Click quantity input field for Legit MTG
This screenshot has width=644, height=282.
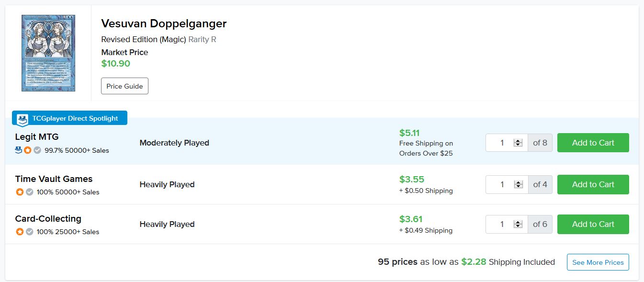click(x=501, y=143)
